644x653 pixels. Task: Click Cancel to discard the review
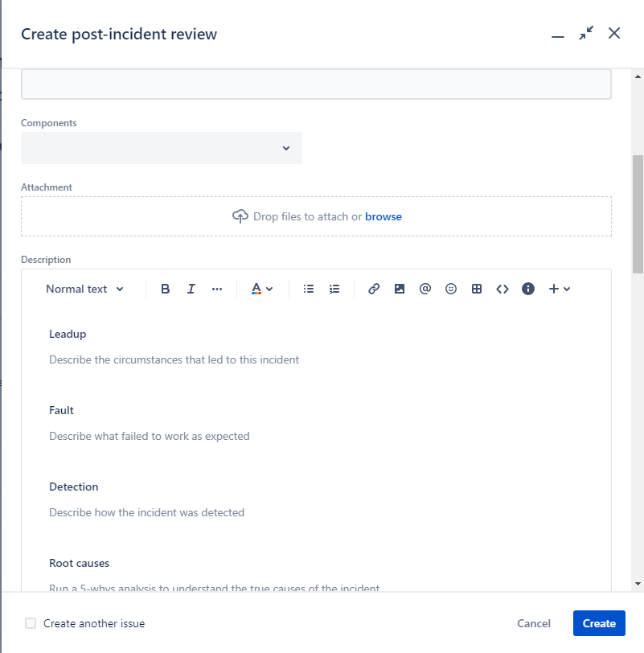coord(534,623)
